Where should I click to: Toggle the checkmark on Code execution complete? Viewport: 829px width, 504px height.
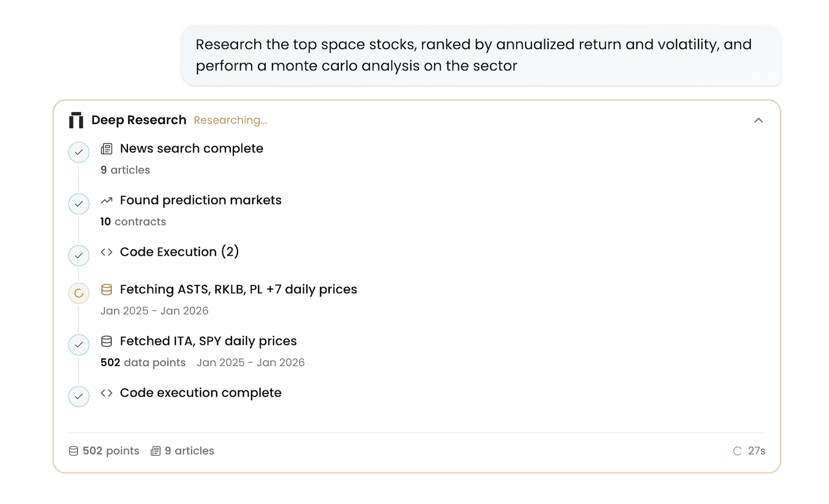click(78, 396)
